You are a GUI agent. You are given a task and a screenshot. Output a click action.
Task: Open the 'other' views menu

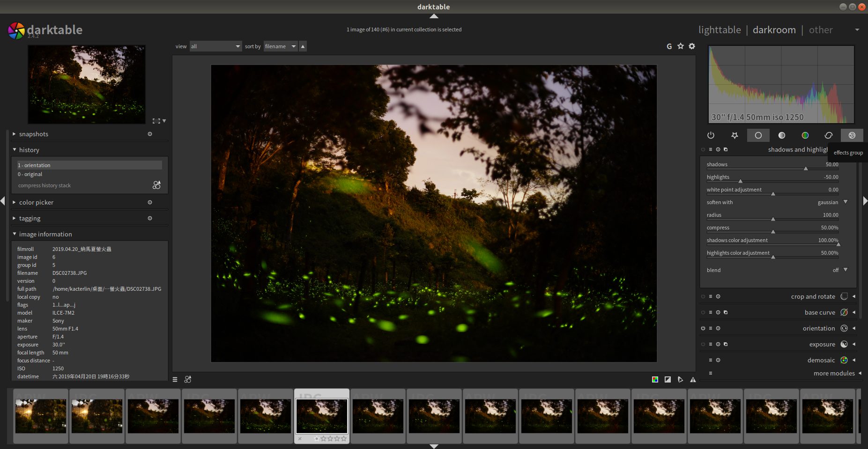point(821,30)
